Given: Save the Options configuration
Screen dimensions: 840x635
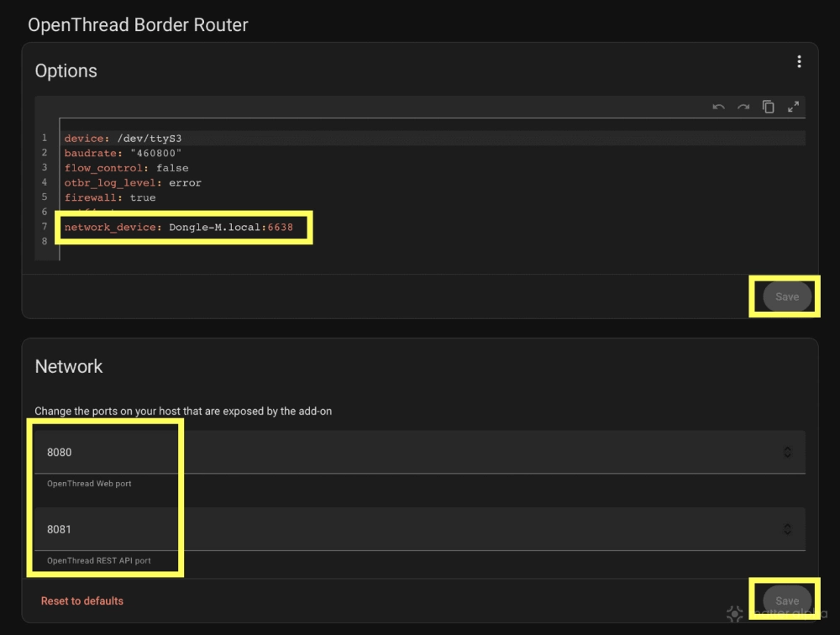Looking at the screenshot, I should coord(786,297).
